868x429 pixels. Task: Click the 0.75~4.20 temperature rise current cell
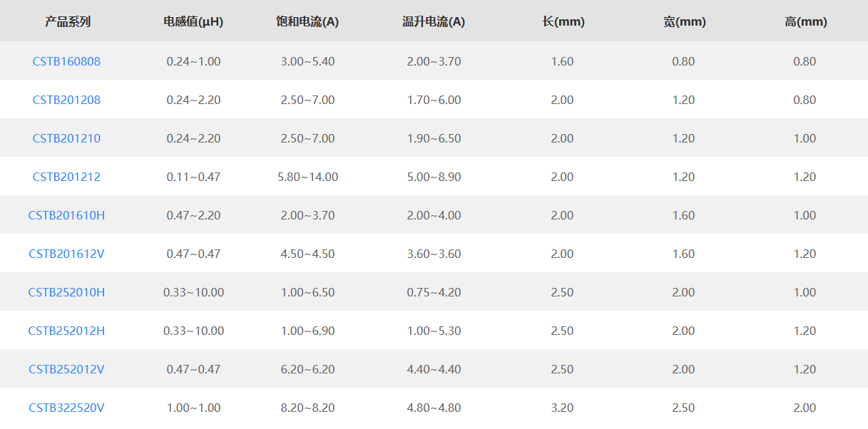pyautogui.click(x=434, y=292)
